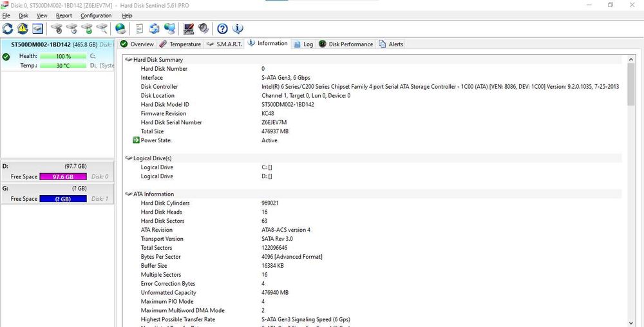Click the Refresh arrows toolbar icon

pos(7,29)
